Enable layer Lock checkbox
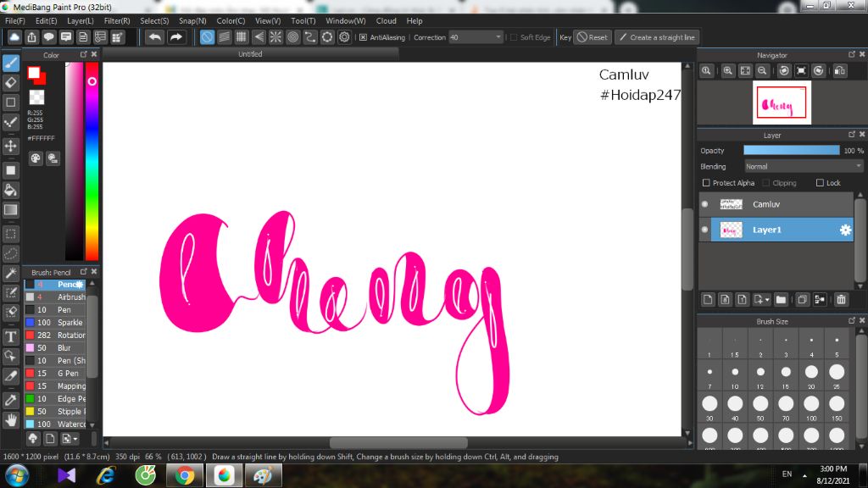This screenshot has height=488, width=868. coord(820,183)
